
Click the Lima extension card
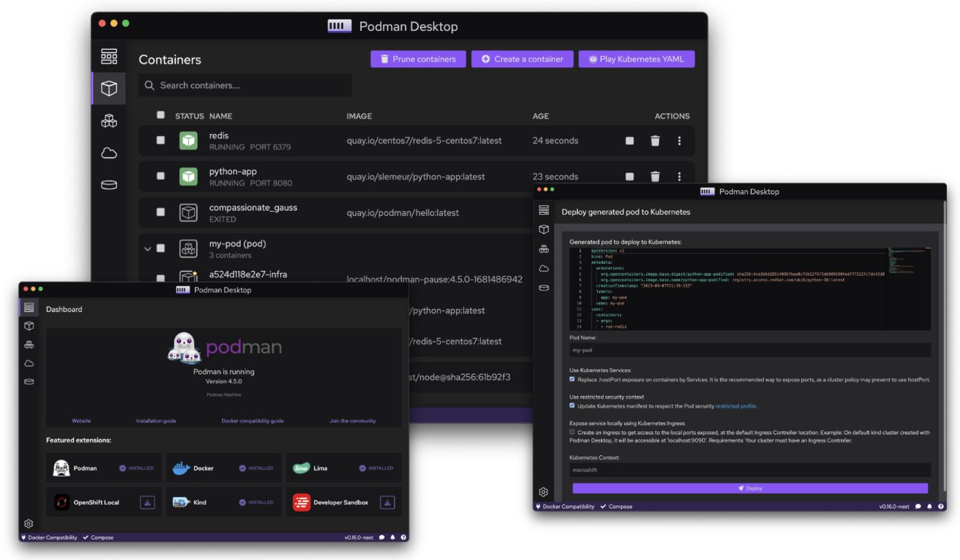click(x=344, y=468)
